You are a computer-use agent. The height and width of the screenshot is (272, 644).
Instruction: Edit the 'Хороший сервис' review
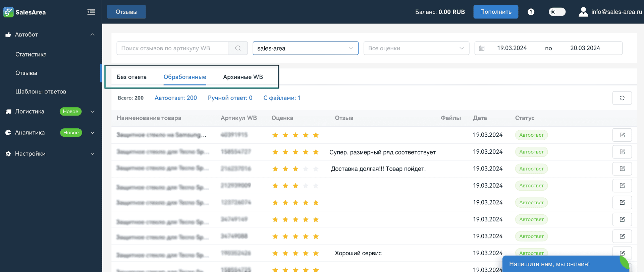(622, 253)
